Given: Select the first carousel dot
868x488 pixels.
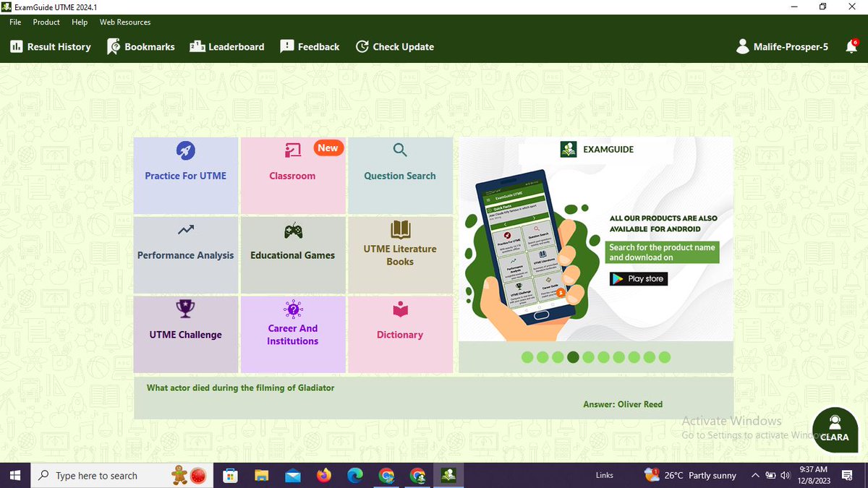Looking at the screenshot, I should click(527, 357).
